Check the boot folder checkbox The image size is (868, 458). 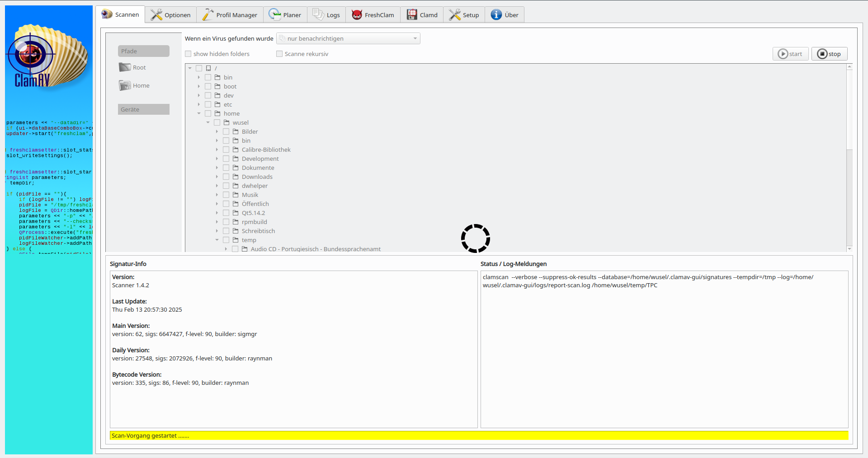pyautogui.click(x=208, y=86)
